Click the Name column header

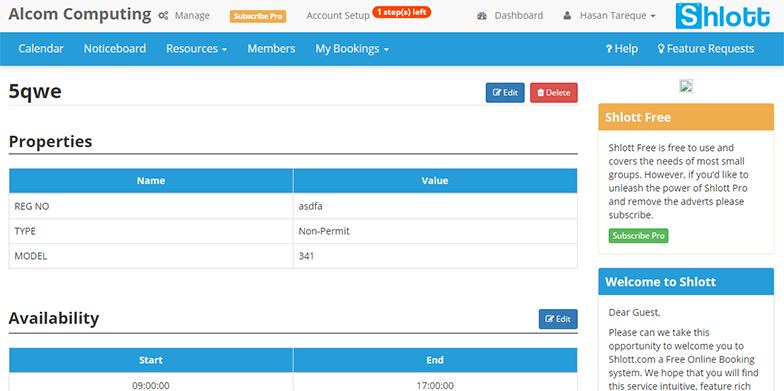(151, 181)
